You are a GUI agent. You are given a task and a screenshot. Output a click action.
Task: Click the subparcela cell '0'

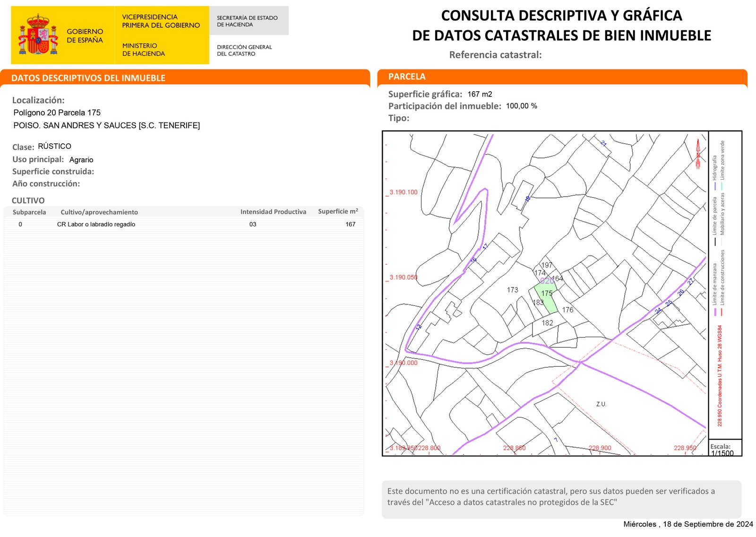point(20,225)
